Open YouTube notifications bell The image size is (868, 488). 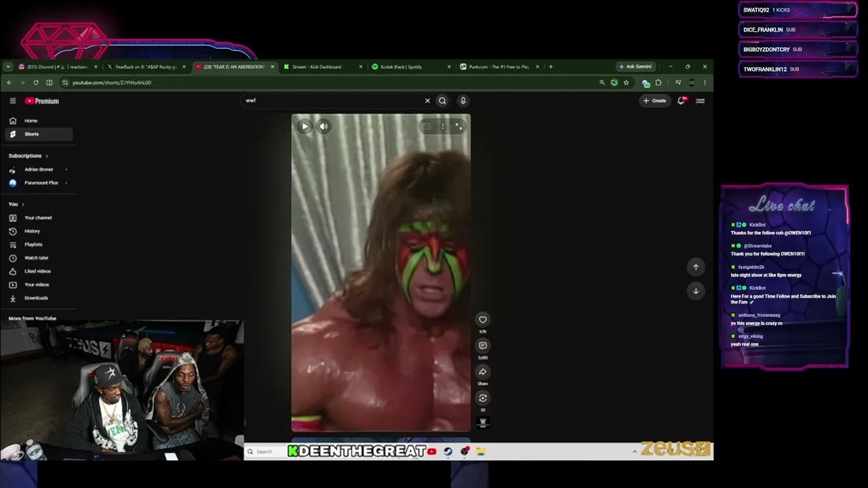click(682, 100)
